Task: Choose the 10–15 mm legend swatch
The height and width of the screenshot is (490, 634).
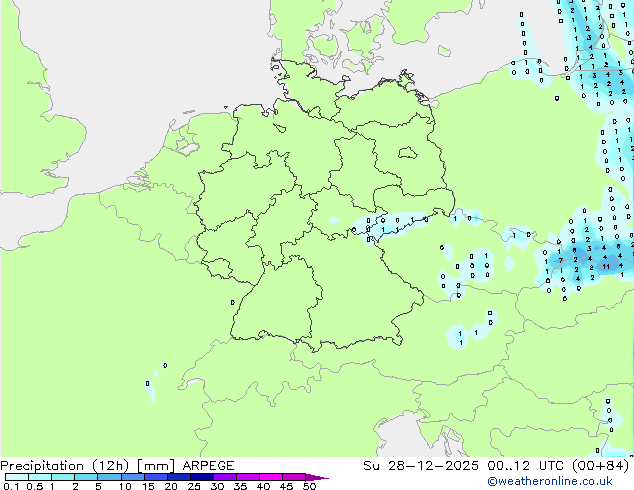Action: click(x=133, y=477)
